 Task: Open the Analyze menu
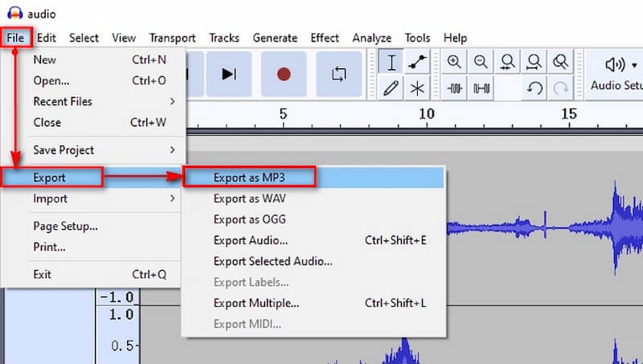(372, 38)
